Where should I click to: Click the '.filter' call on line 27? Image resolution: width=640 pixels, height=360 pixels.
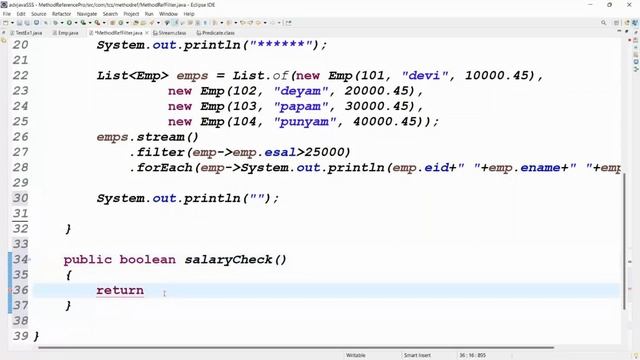point(158,152)
